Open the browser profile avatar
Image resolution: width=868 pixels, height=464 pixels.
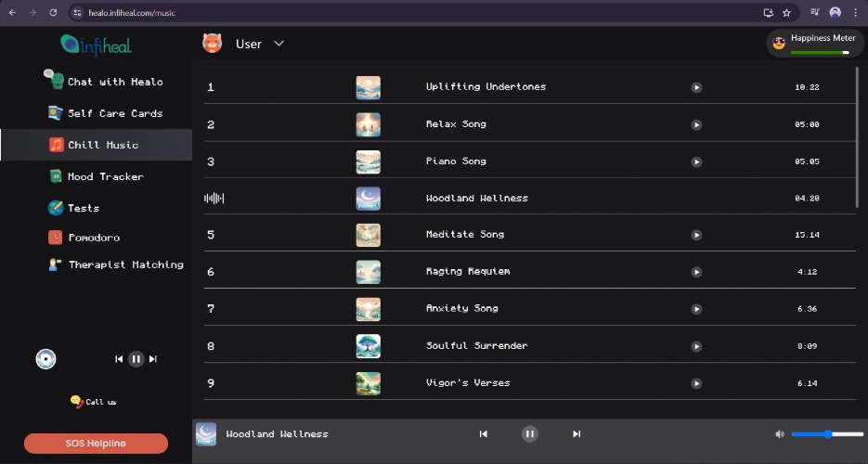point(836,12)
